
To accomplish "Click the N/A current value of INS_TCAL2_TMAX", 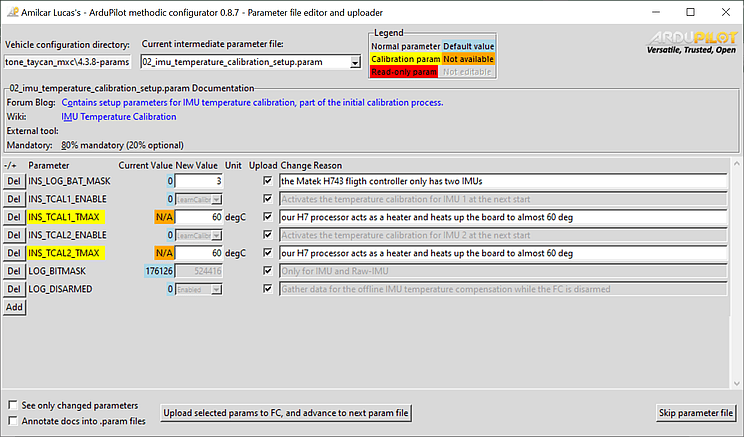I will [164, 253].
